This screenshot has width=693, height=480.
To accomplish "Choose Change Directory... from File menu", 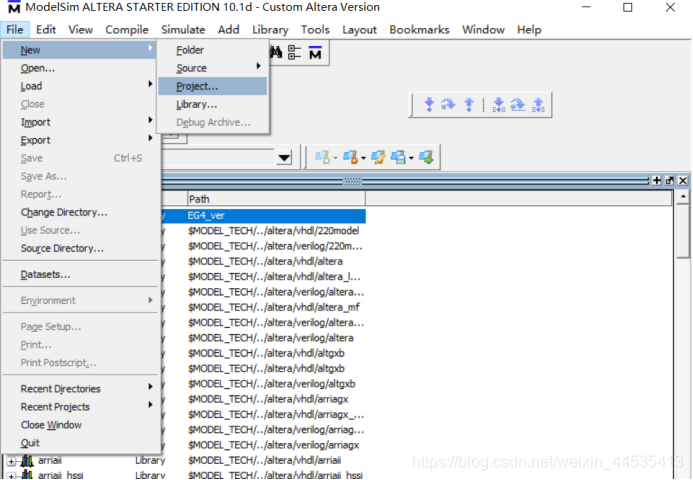I will (80, 212).
